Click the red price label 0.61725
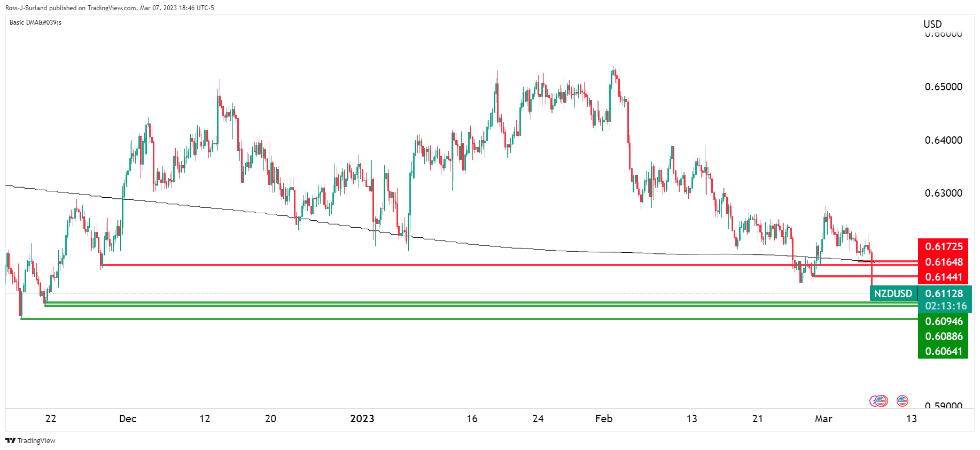The height and width of the screenshot is (450, 980). 944,246
